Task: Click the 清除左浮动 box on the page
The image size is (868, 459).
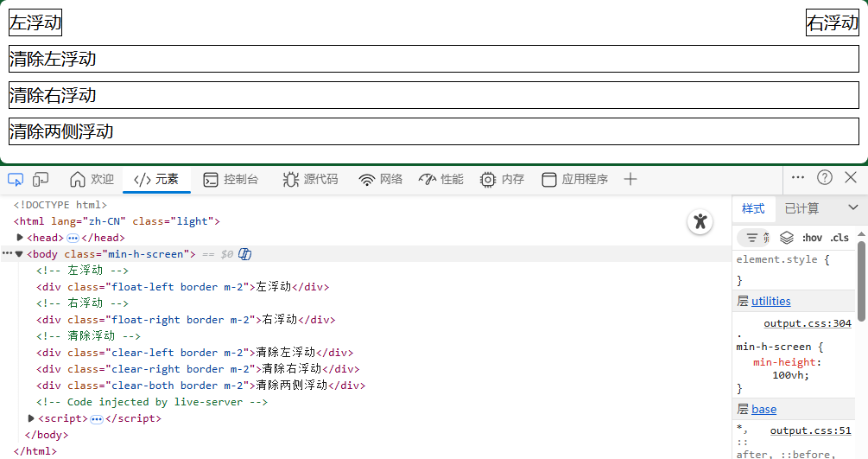Action: [x=434, y=59]
